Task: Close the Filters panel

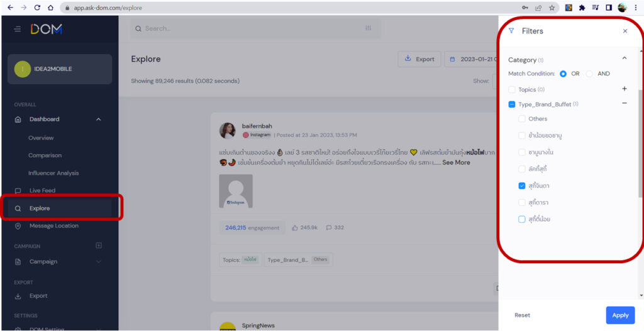Action: 625,31
